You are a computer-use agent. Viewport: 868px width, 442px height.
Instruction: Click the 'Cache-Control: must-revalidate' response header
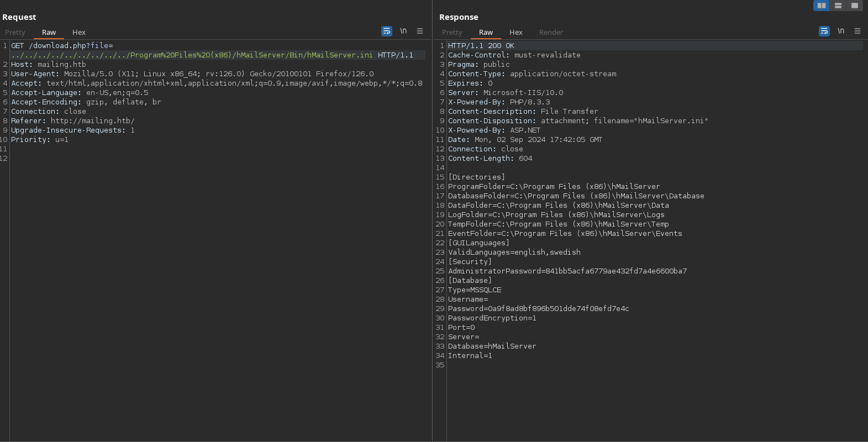pyautogui.click(x=514, y=55)
